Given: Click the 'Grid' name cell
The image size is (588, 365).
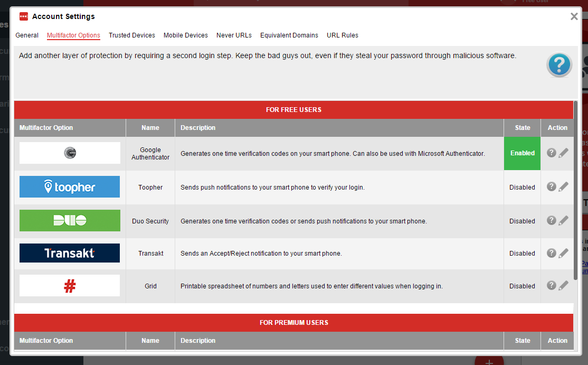Looking at the screenshot, I should click(x=150, y=286).
